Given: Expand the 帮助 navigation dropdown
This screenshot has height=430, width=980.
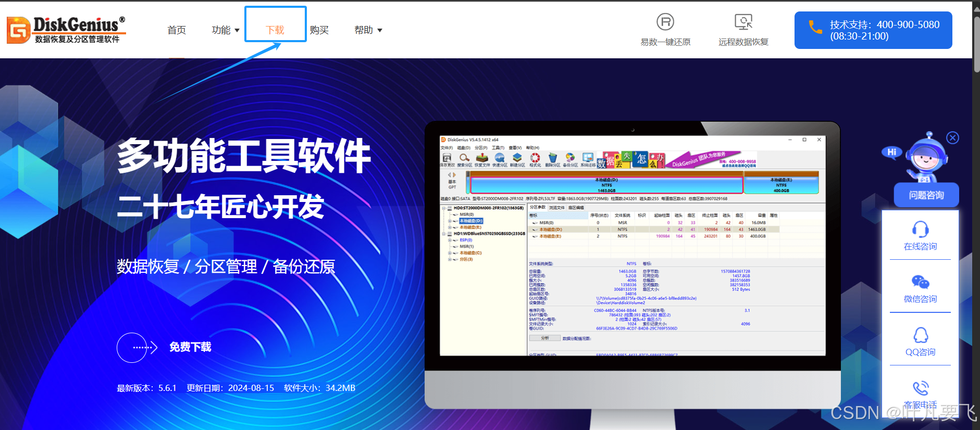Looking at the screenshot, I should coord(368,30).
